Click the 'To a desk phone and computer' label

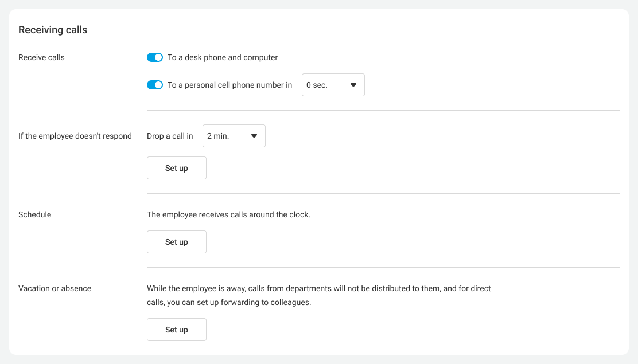223,57
